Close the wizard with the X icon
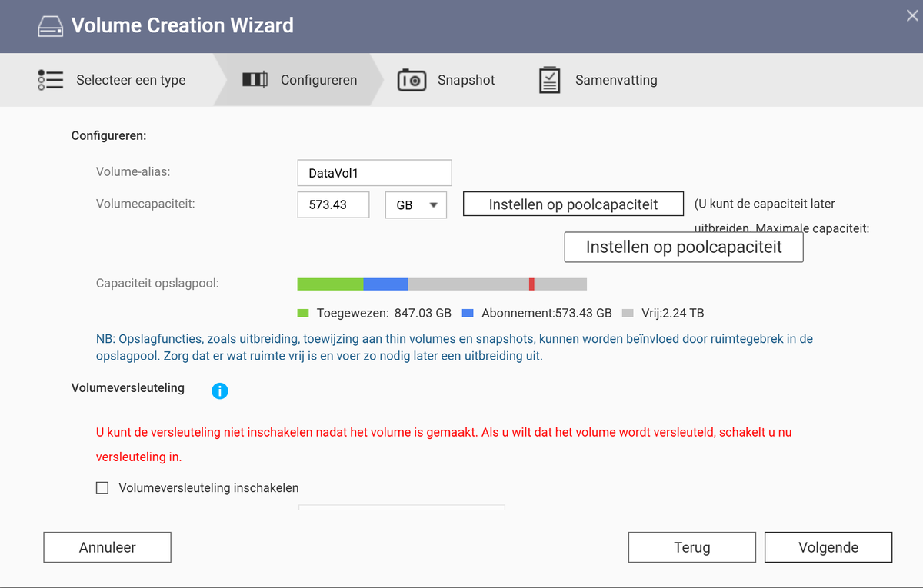This screenshot has height=588, width=923. (x=912, y=15)
